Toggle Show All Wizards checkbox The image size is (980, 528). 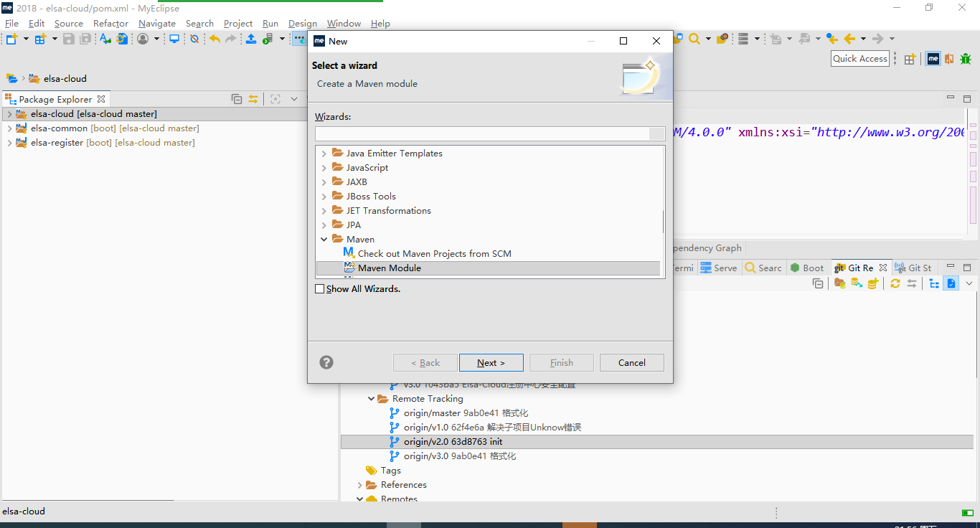[320, 288]
